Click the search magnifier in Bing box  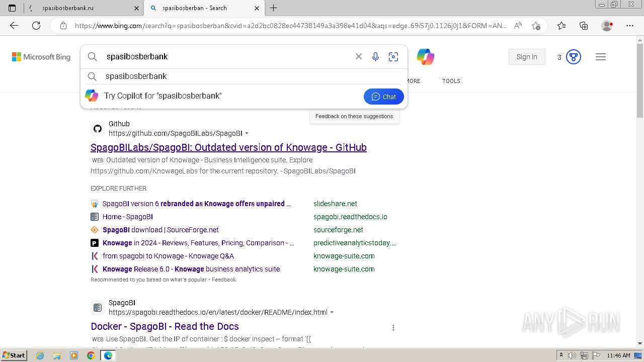(92, 57)
